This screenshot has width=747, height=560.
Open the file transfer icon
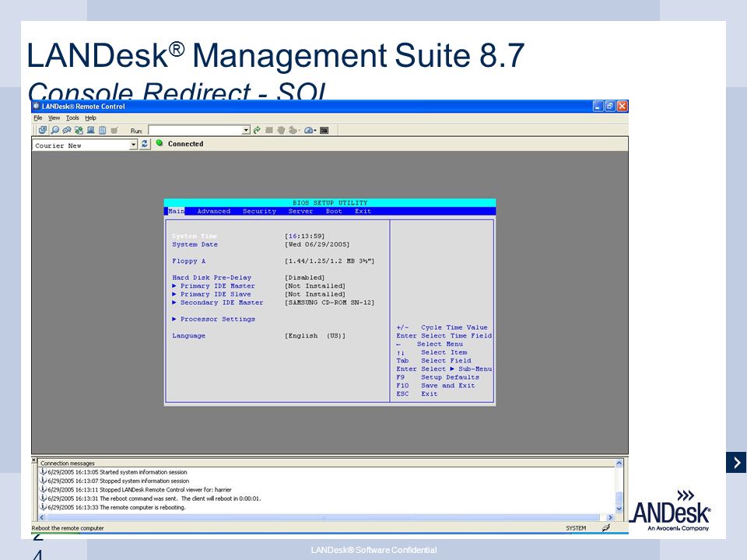coord(79,130)
